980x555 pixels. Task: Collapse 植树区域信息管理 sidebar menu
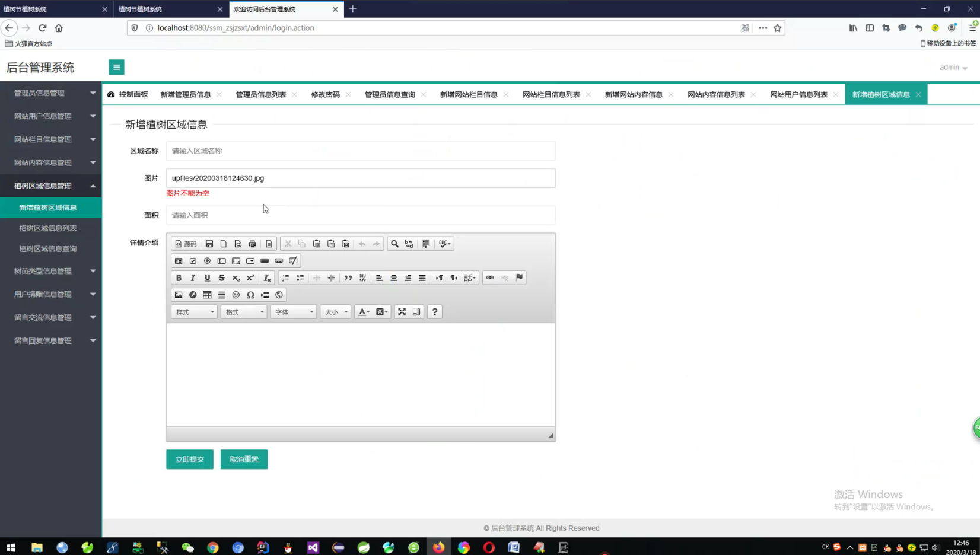[51, 186]
